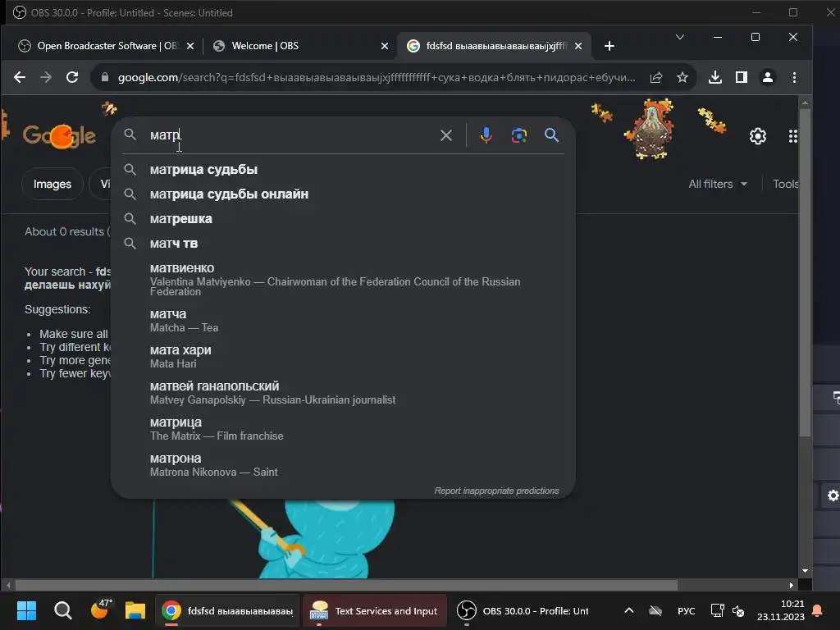Screen dimensions: 840x630
Task: Show hidden system tray icons
Action: [629, 610]
